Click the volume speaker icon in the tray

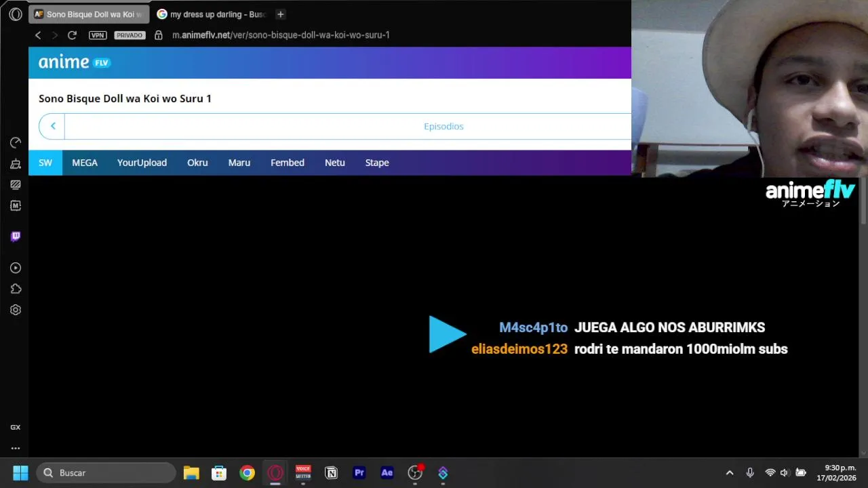pyautogui.click(x=785, y=472)
